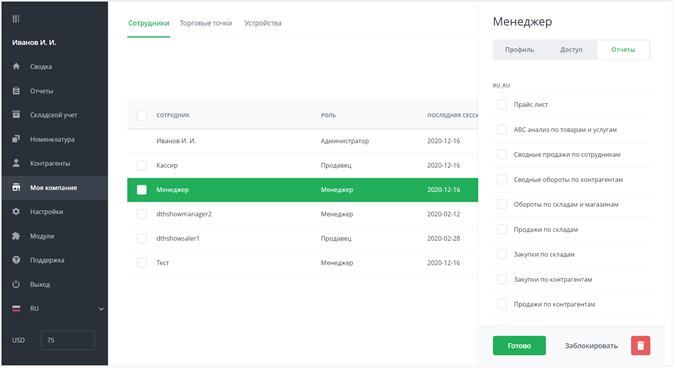The width and height of the screenshot is (675, 368).
Task: Select the Отчеты tab in Менеджер panel
Action: (x=623, y=49)
